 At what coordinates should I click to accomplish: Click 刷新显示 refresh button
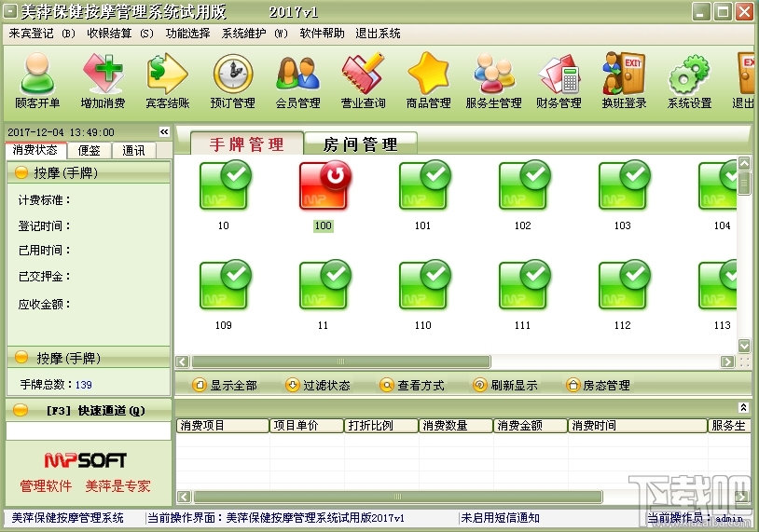505,385
